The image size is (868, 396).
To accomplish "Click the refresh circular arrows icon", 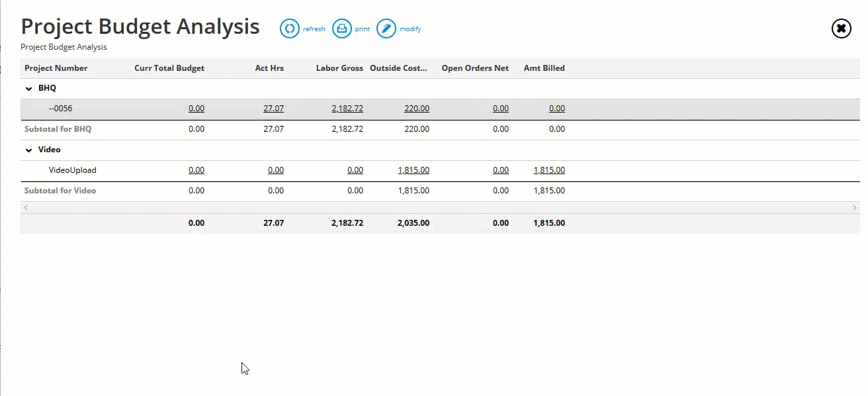I will [290, 28].
